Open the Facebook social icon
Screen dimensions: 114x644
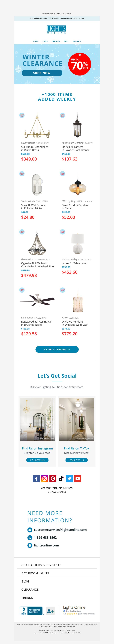(x=36, y=479)
